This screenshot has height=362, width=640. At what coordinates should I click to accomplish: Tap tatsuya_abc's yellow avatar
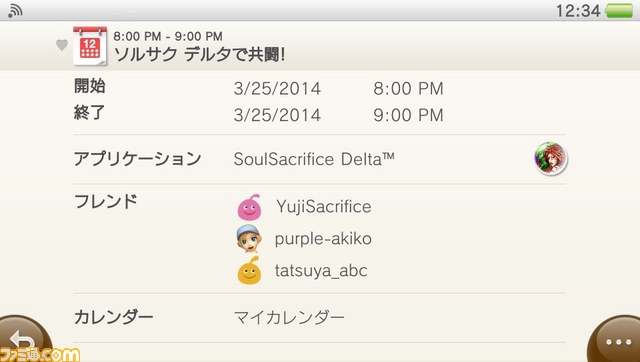click(x=249, y=271)
